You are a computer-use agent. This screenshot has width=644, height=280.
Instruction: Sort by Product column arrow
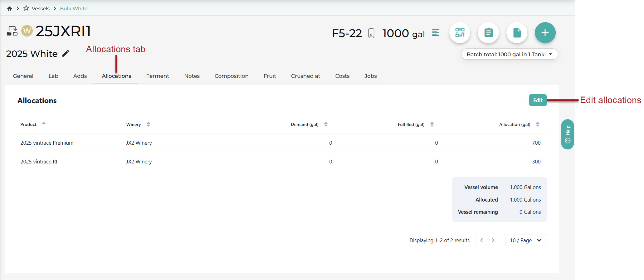click(x=44, y=123)
